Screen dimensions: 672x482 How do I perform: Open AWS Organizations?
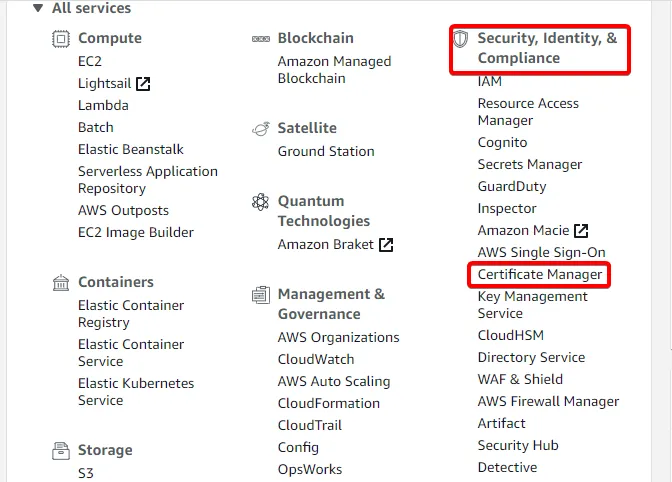[x=339, y=337]
